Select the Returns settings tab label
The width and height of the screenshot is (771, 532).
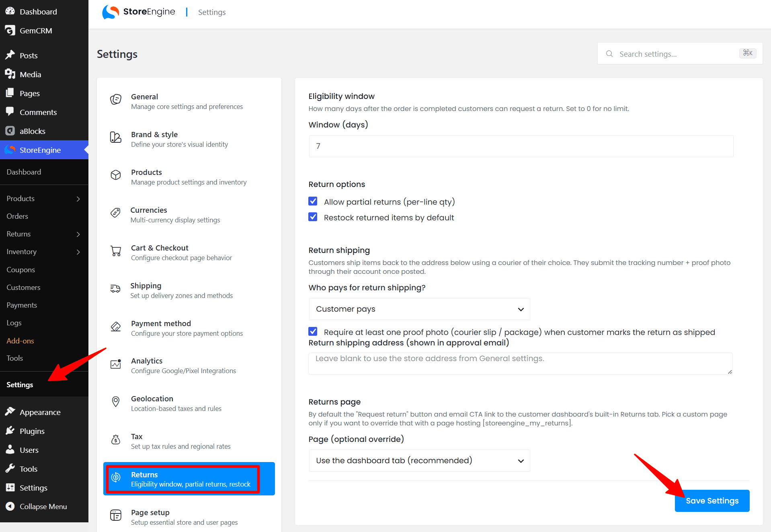pyautogui.click(x=144, y=474)
